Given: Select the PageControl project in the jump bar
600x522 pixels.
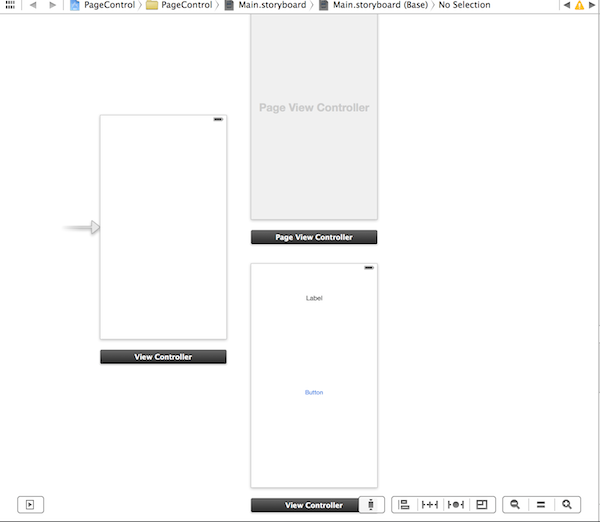Looking at the screenshot, I should [103, 5].
